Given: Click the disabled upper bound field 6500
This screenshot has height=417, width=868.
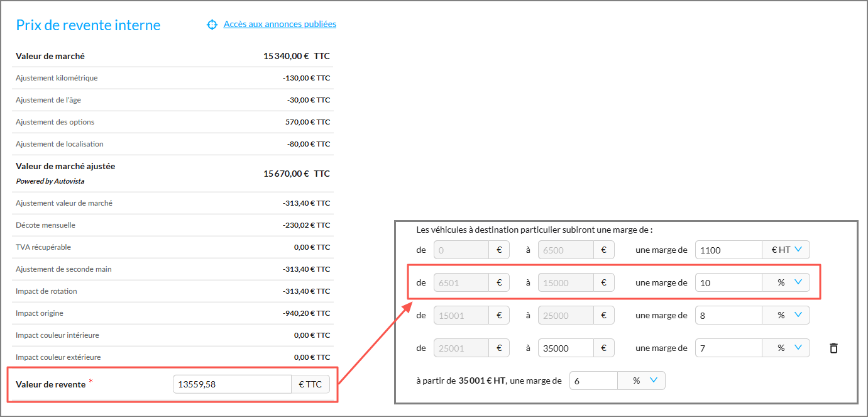Looking at the screenshot, I should pyautogui.click(x=566, y=250).
